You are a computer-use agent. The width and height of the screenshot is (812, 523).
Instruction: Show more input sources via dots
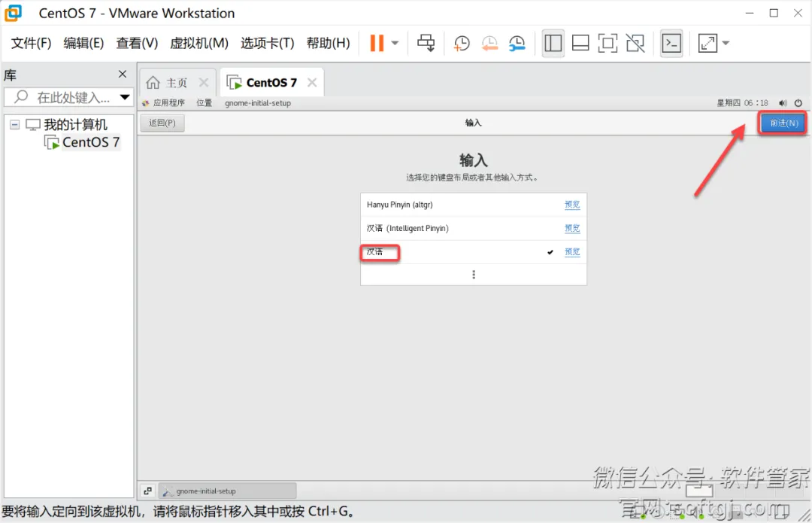click(x=474, y=275)
